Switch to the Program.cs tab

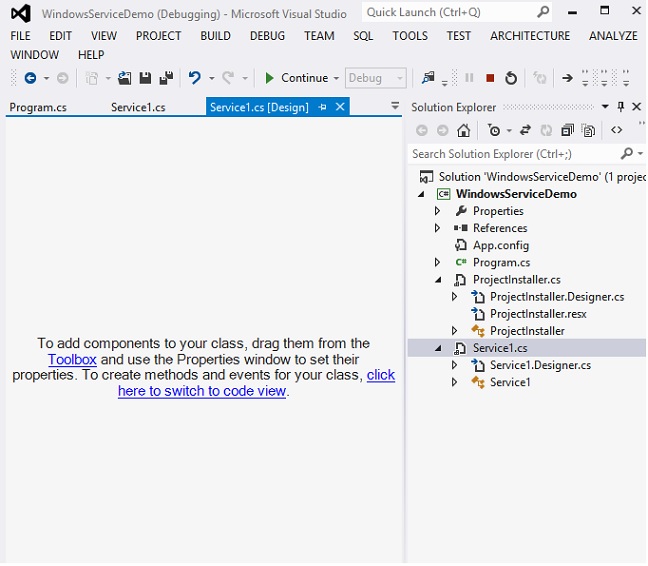pyautogui.click(x=38, y=107)
